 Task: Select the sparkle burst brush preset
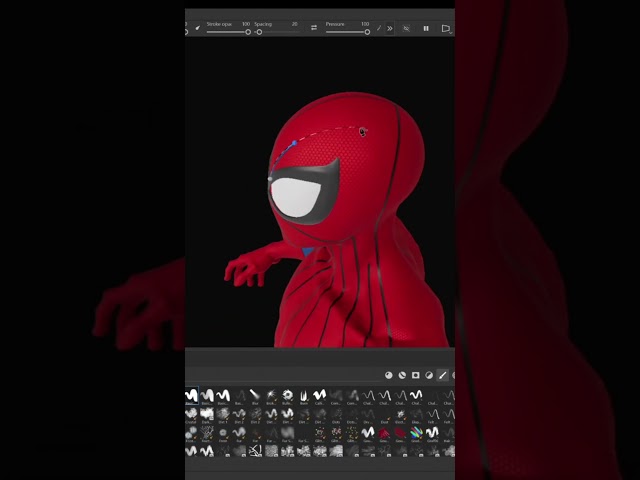pos(271,396)
